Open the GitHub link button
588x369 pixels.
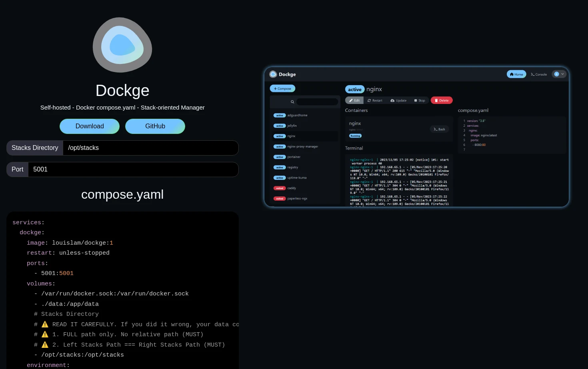coord(155,126)
